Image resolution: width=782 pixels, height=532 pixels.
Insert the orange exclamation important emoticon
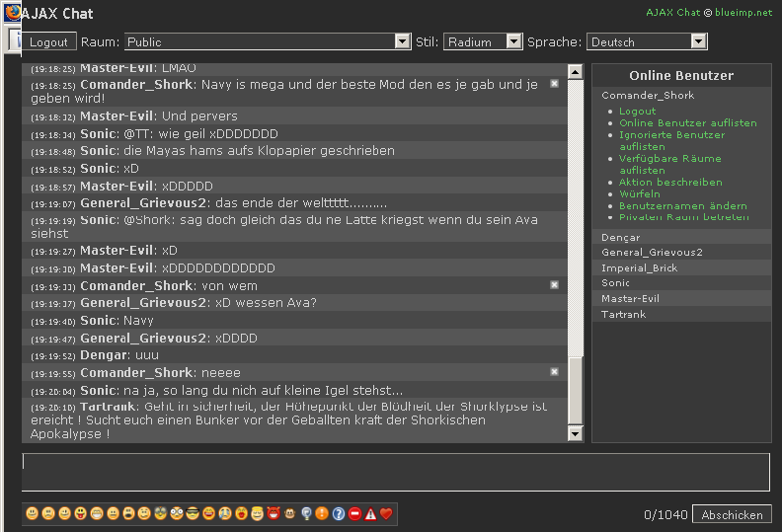[x=322, y=513]
